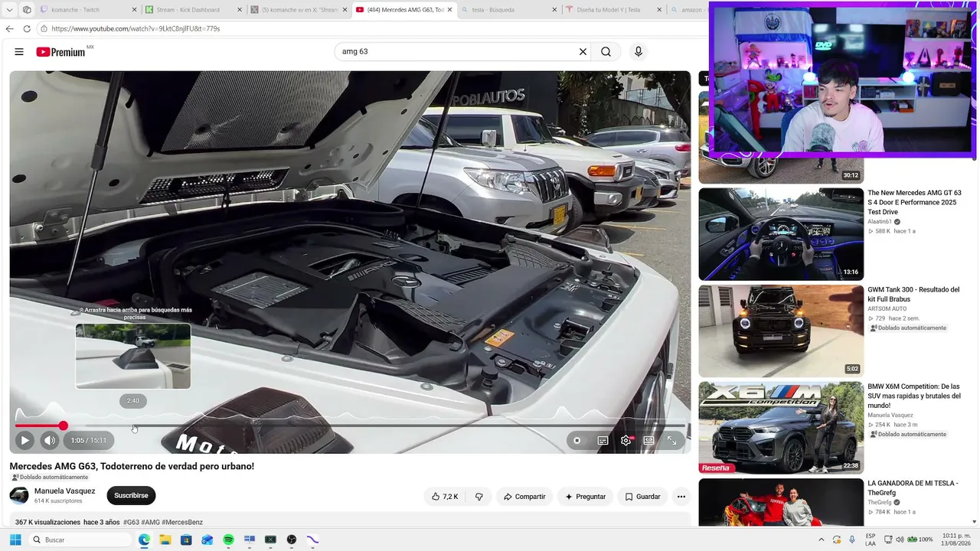The image size is (980, 551).
Task: Open Microsoft Edge from the taskbar
Action: (144, 540)
